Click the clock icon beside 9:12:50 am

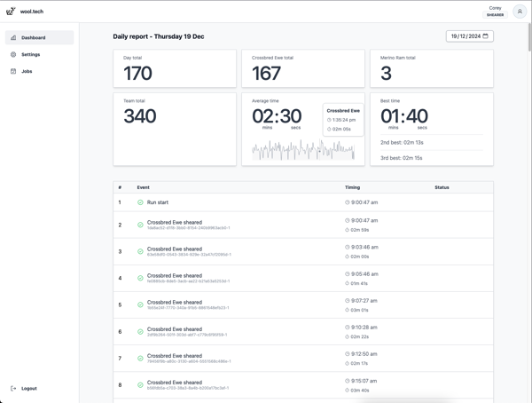[348, 354]
